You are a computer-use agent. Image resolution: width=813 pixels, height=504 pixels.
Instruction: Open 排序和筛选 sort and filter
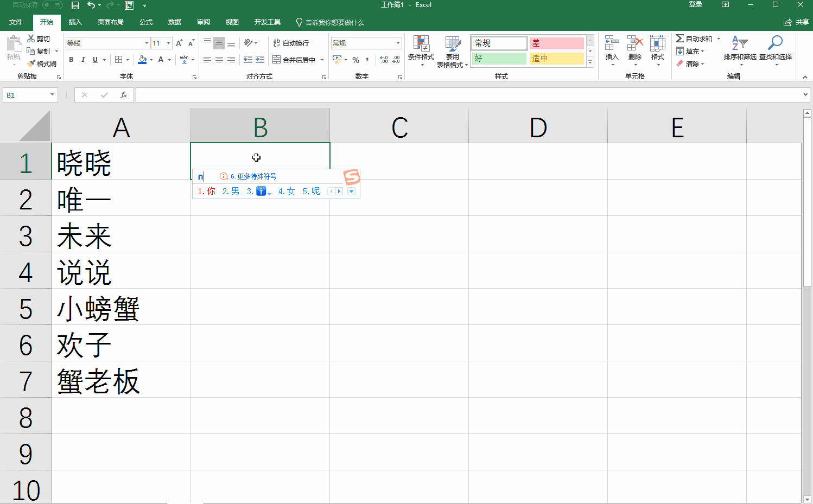coord(740,50)
